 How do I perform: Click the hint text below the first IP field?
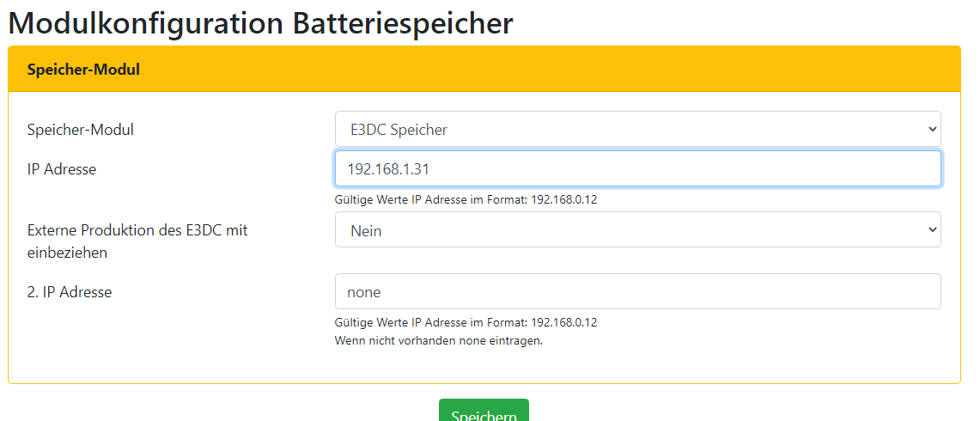coord(466,199)
